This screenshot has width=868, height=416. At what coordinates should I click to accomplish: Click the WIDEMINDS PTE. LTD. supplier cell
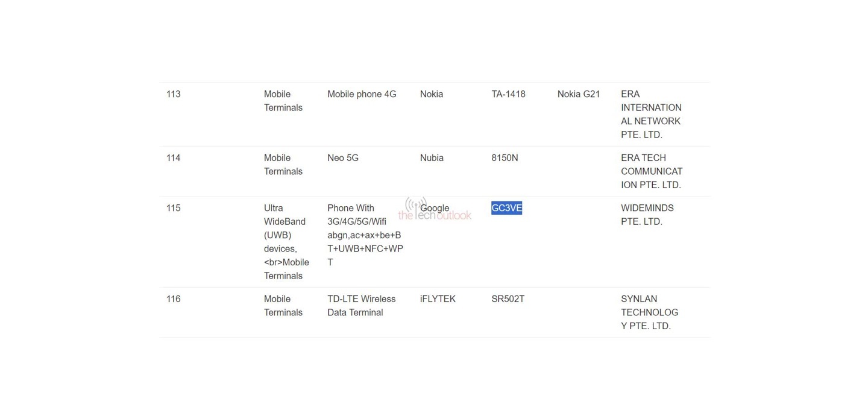click(x=647, y=215)
